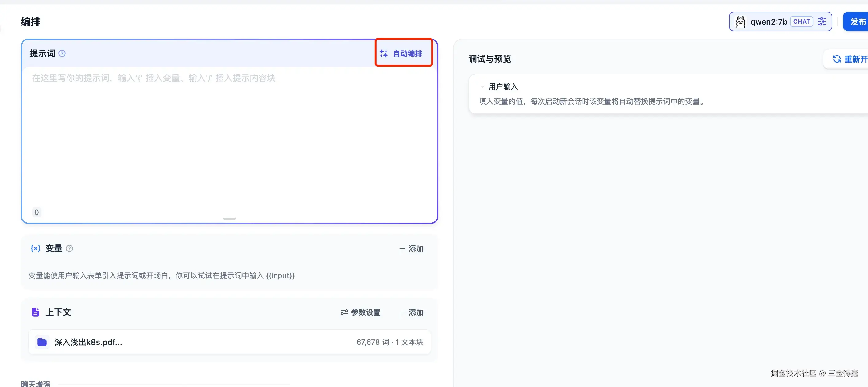868x387 pixels.
Task: Click the 参数设置 settings icon
Action: [x=344, y=312]
